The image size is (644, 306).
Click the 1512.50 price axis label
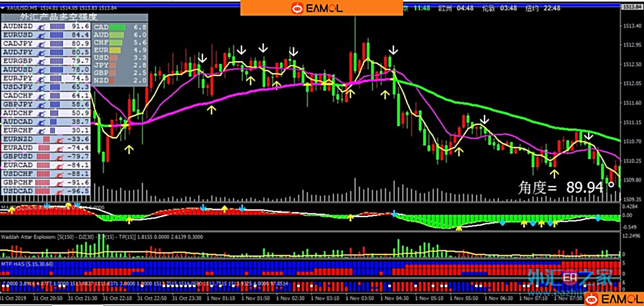tap(632, 64)
